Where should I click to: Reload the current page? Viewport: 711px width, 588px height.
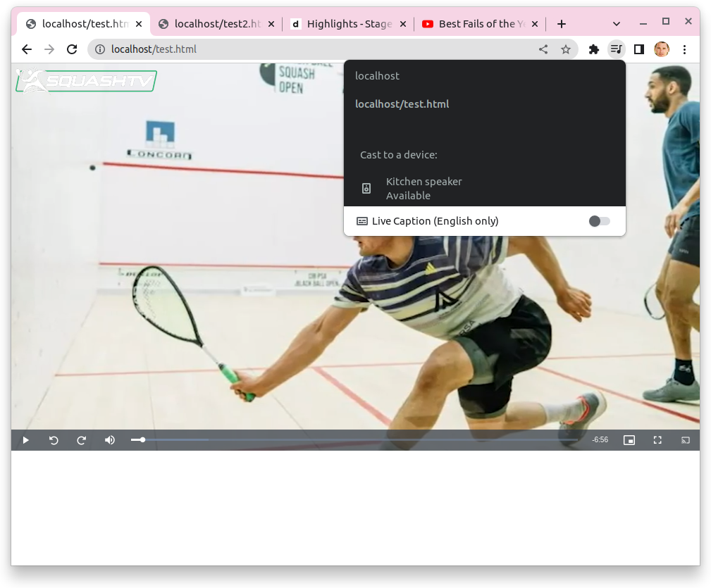[x=72, y=49]
